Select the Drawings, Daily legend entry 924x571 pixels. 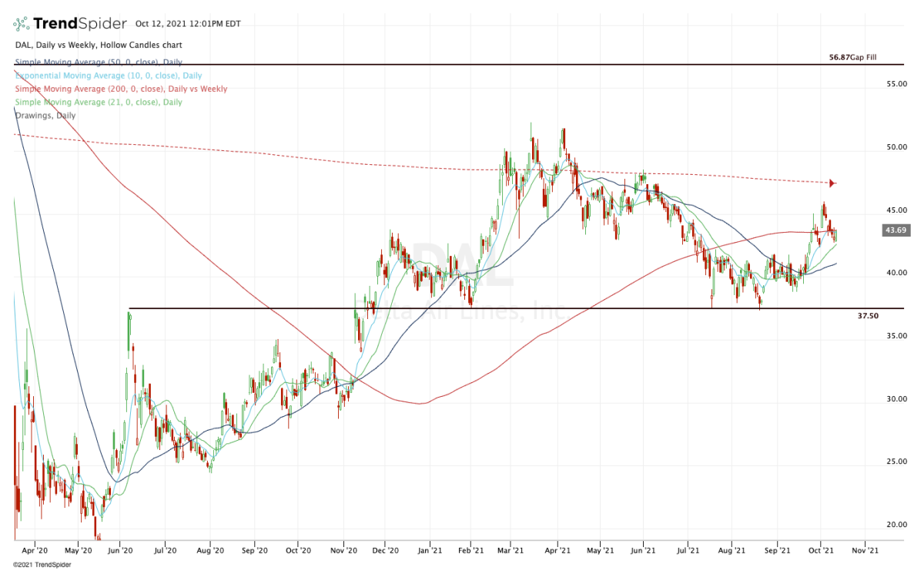tap(44, 115)
